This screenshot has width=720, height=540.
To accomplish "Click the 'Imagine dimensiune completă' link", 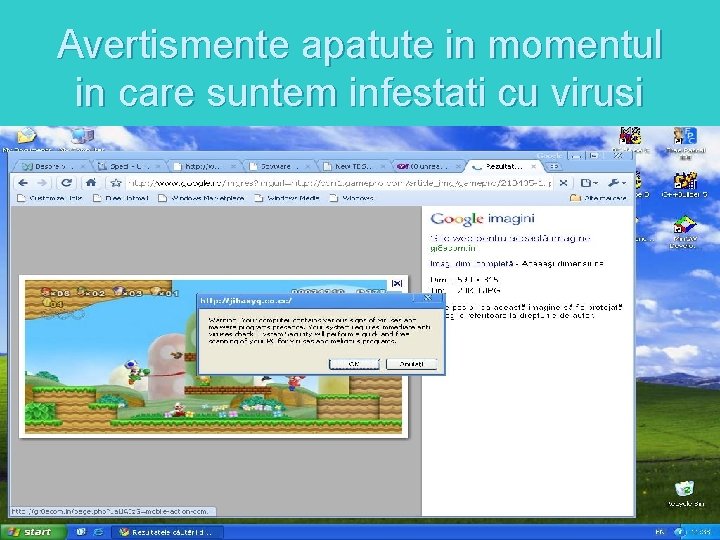I will 471,264.
